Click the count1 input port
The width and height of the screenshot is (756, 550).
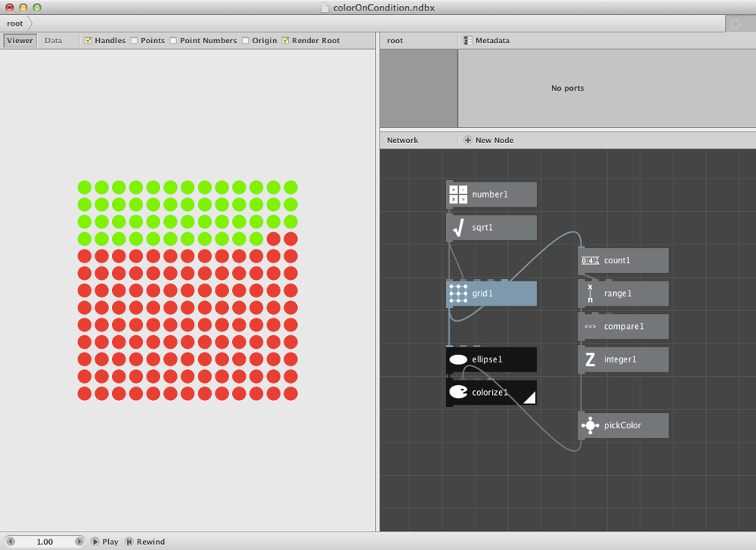click(x=581, y=248)
